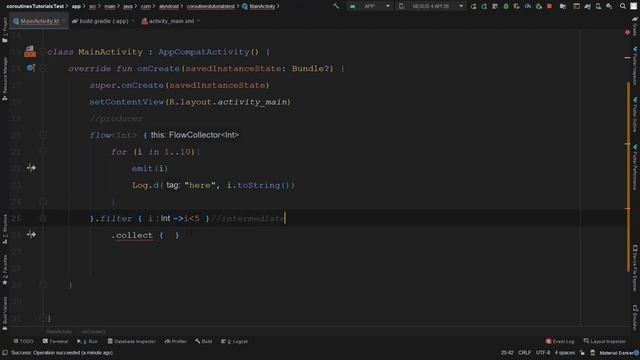Open the SDK Manager icon

(609, 6)
